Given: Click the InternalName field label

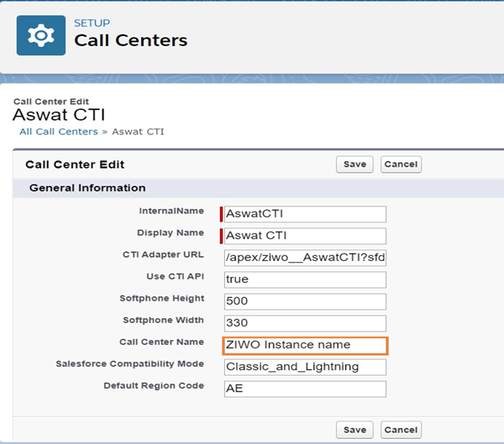Looking at the screenshot, I should pyautogui.click(x=171, y=211).
